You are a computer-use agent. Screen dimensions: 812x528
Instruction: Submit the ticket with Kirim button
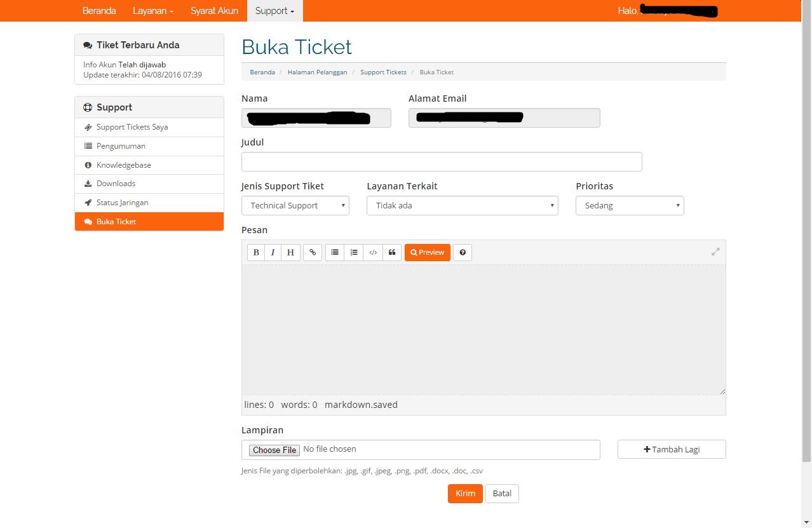[465, 494]
